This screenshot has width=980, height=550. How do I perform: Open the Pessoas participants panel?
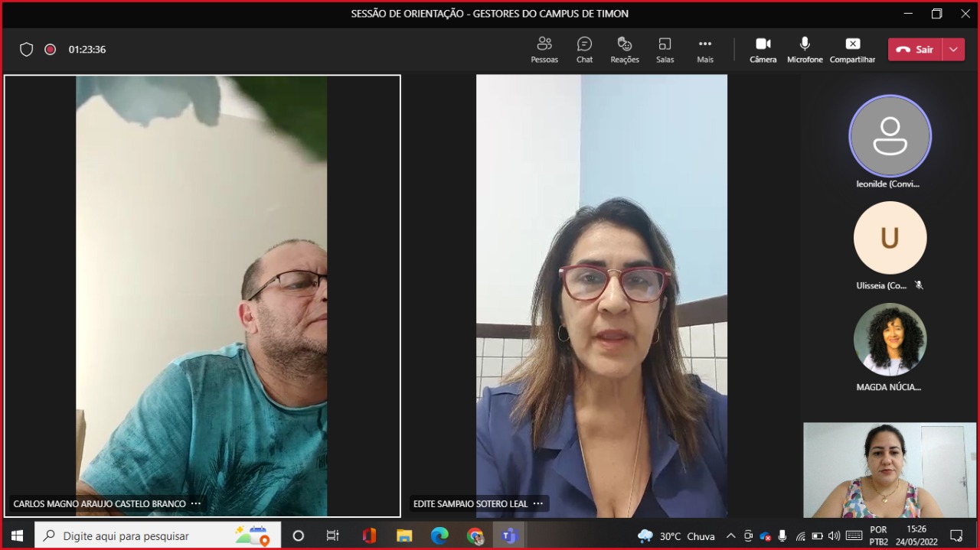pyautogui.click(x=544, y=50)
